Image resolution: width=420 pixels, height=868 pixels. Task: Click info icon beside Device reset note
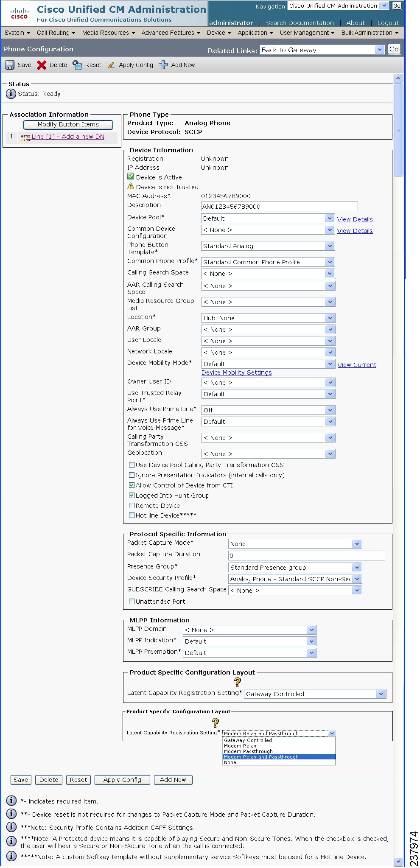pyautogui.click(x=11, y=814)
